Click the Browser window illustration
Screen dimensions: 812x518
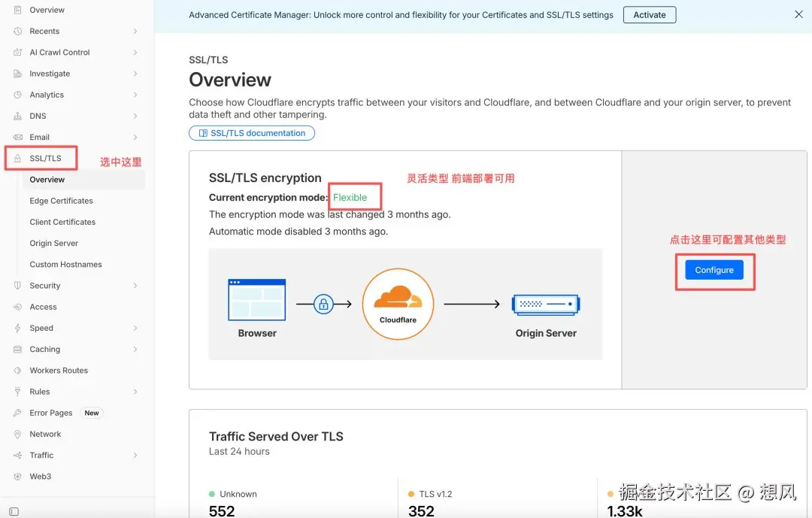click(257, 299)
